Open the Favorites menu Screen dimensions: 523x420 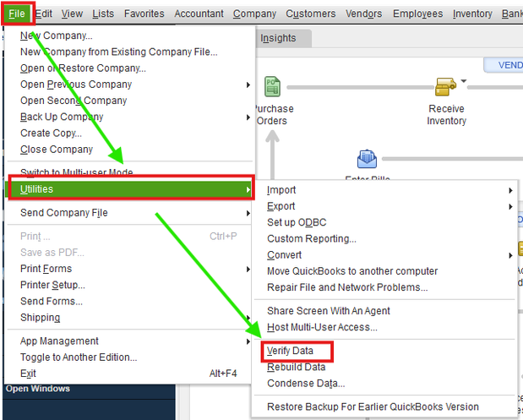click(x=144, y=14)
